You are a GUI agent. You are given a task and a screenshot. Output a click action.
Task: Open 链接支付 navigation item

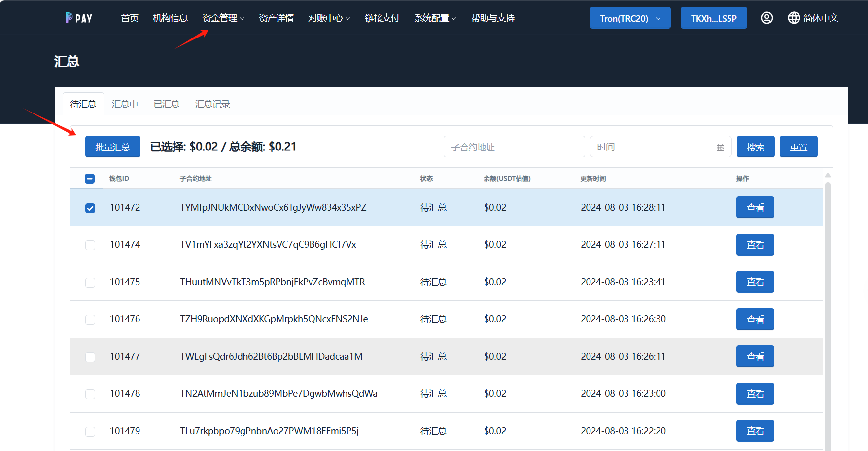(x=382, y=18)
